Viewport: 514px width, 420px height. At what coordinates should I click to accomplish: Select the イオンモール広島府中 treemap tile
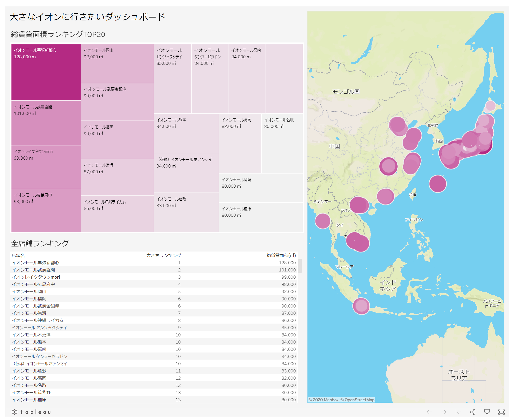click(x=46, y=210)
